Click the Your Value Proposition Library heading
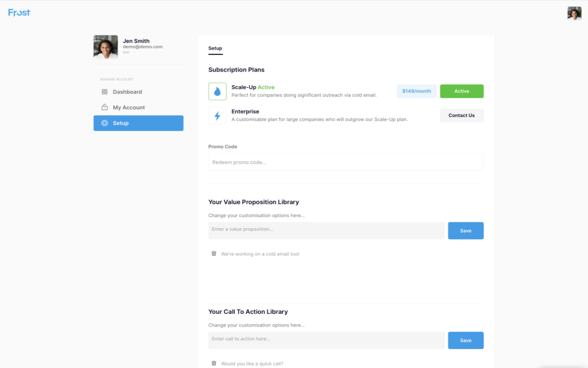The image size is (588, 368). pyautogui.click(x=254, y=202)
